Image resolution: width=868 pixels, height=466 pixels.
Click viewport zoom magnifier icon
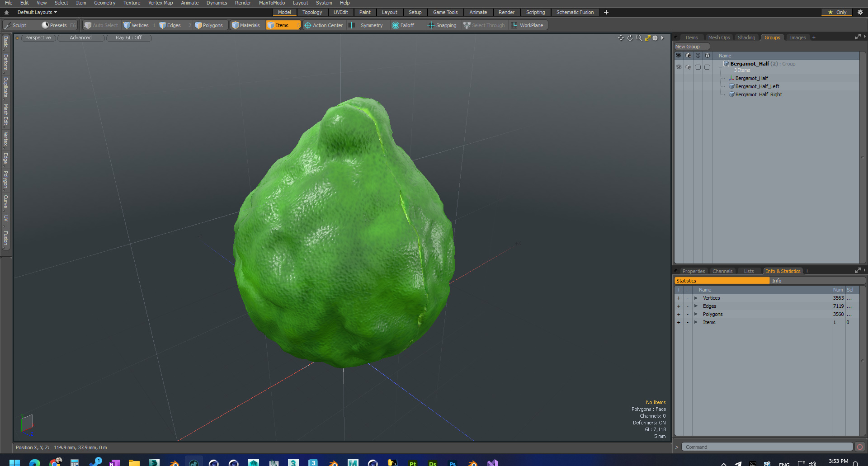pos(639,38)
